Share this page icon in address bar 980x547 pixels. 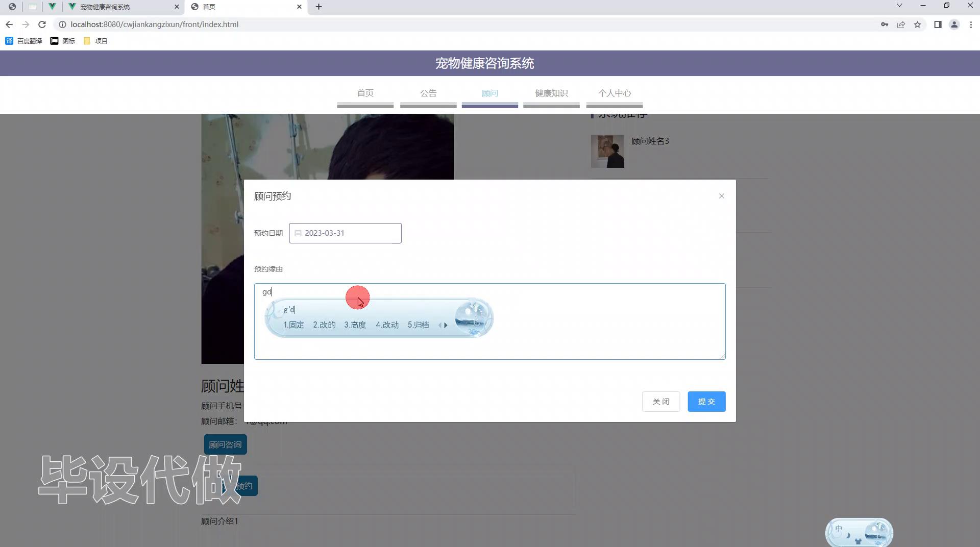pos(901,24)
